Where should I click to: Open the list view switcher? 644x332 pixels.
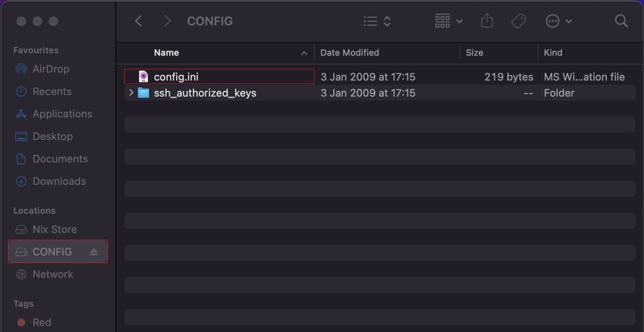coord(377,22)
